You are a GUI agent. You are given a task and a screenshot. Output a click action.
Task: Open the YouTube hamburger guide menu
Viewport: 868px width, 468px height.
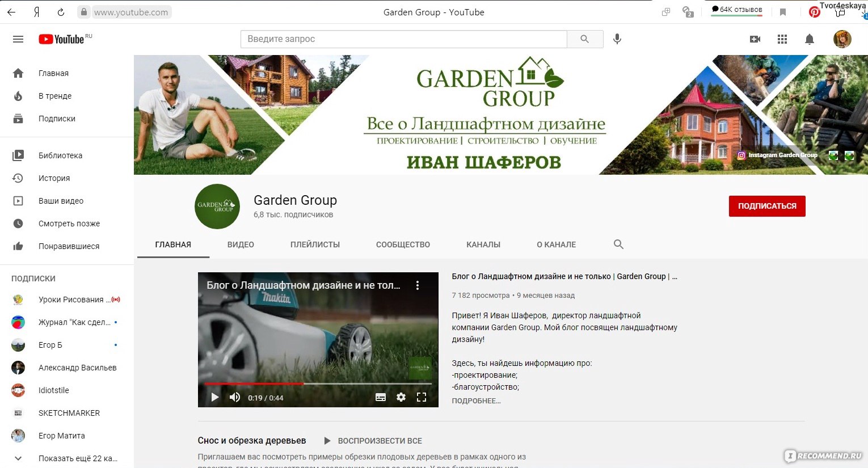[x=18, y=39]
